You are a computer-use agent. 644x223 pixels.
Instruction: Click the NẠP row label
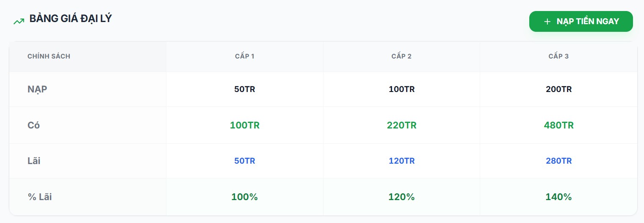pyautogui.click(x=37, y=89)
